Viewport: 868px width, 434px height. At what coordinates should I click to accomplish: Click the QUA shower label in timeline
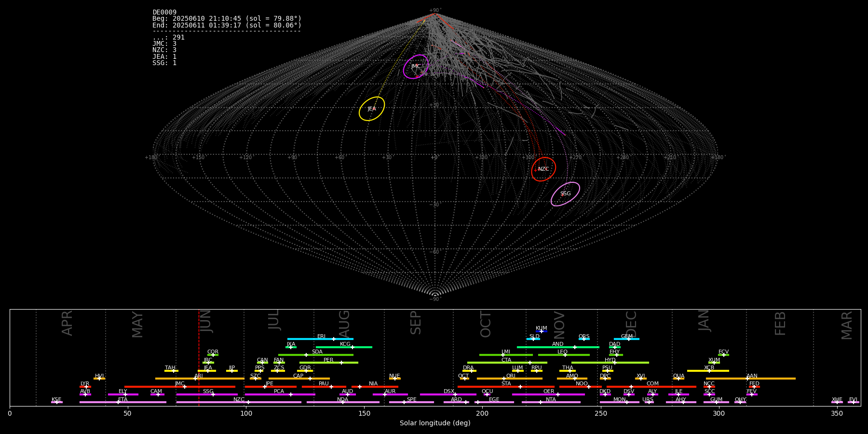(x=678, y=376)
